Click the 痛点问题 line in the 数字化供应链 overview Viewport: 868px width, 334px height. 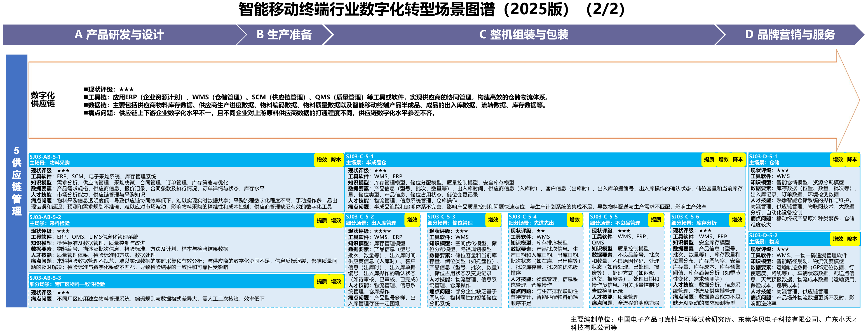pos(260,113)
